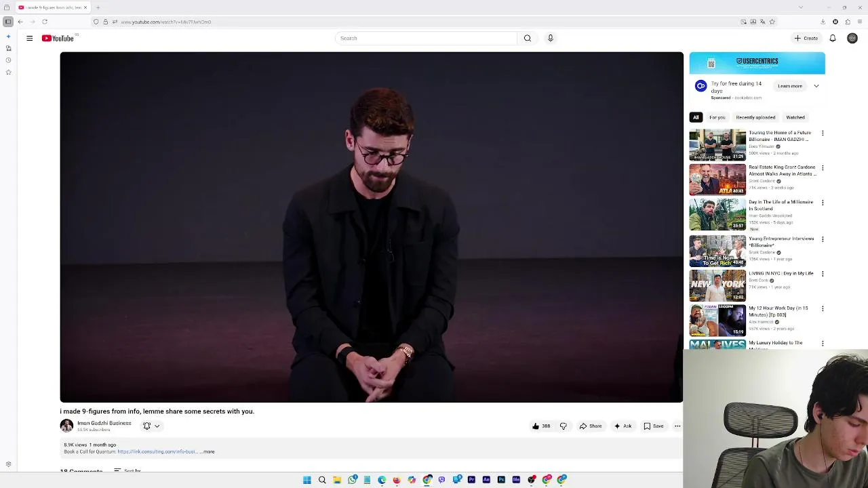868x488 pixels.
Task: Bookmark this page with the star icon
Action: (772, 22)
